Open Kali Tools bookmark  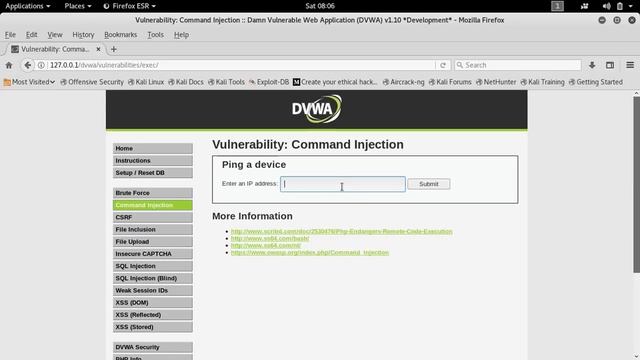[227, 82]
